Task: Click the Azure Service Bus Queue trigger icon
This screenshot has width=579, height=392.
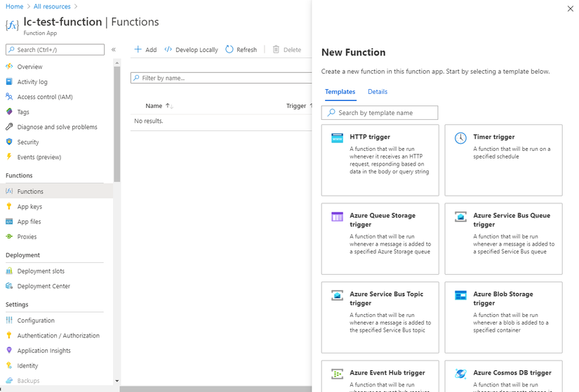Action: coord(460,217)
